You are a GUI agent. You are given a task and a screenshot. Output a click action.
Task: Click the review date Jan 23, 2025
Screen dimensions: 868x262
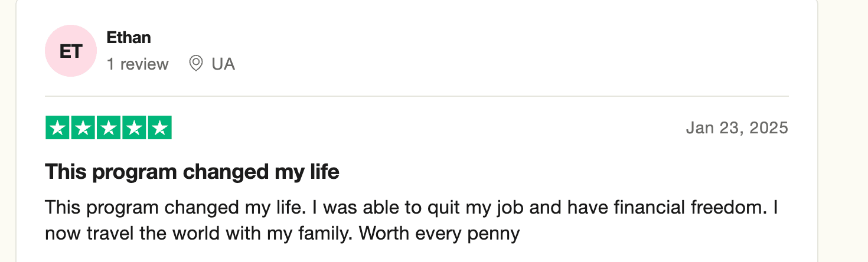[x=736, y=127]
